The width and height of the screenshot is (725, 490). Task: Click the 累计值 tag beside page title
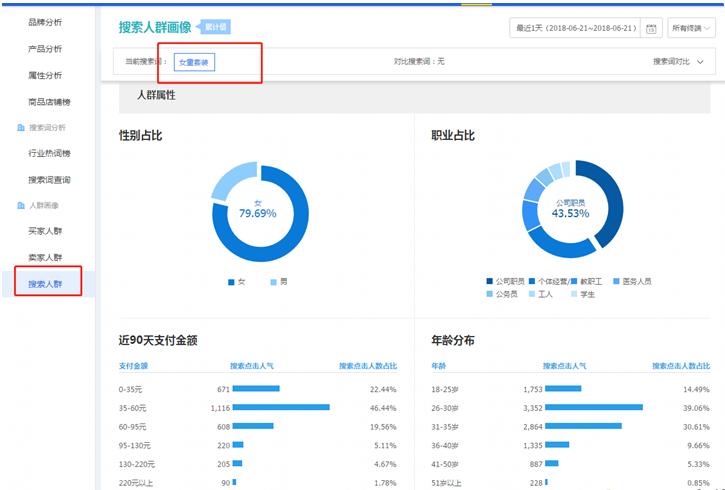point(214,27)
